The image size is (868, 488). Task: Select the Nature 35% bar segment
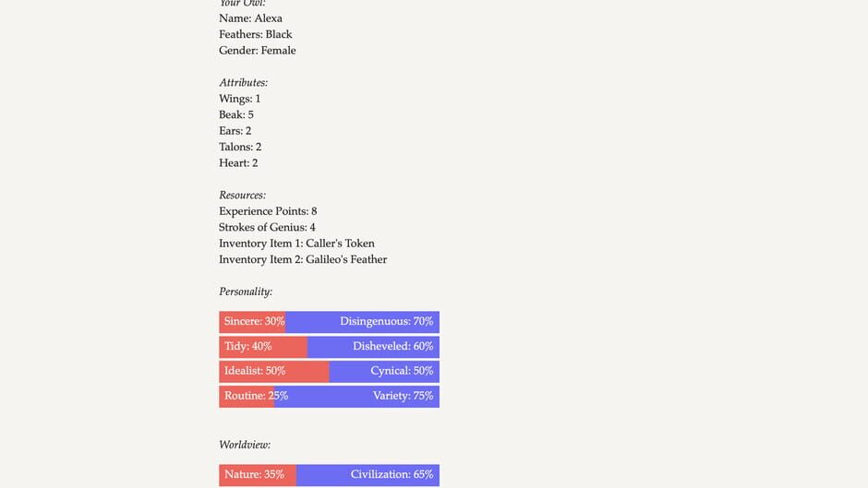[x=257, y=475]
